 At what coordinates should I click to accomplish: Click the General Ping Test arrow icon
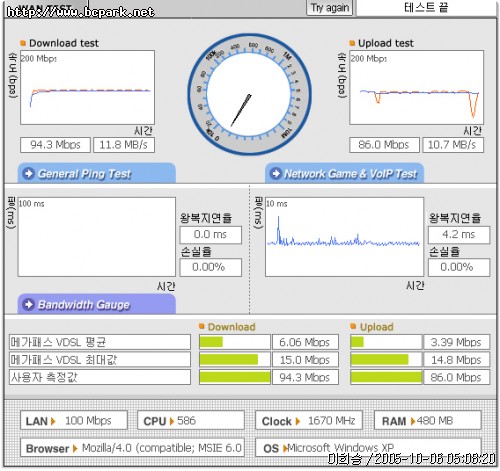click(x=29, y=173)
